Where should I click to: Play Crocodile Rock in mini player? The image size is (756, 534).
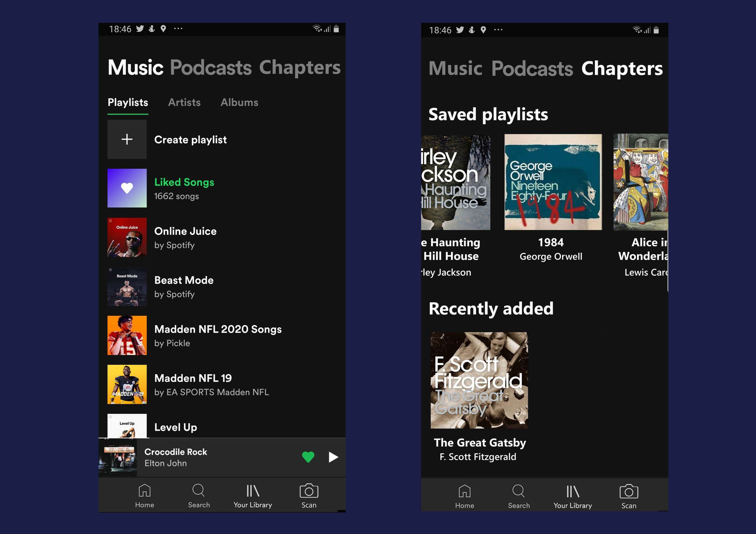coord(333,457)
